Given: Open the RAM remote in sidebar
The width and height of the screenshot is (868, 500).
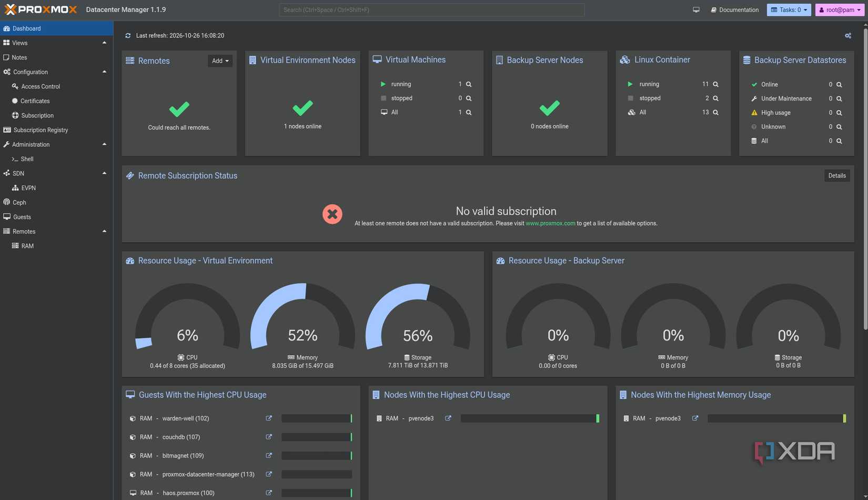Looking at the screenshot, I should point(57,246).
